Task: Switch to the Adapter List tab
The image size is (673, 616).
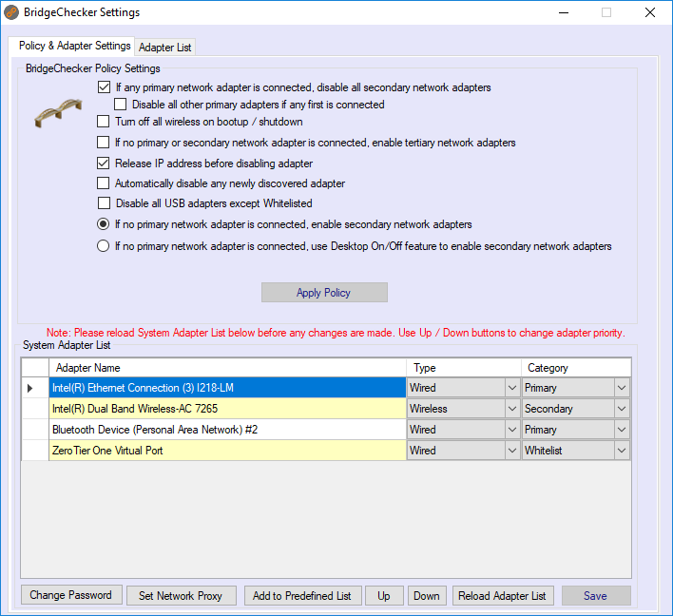Action: [164, 48]
